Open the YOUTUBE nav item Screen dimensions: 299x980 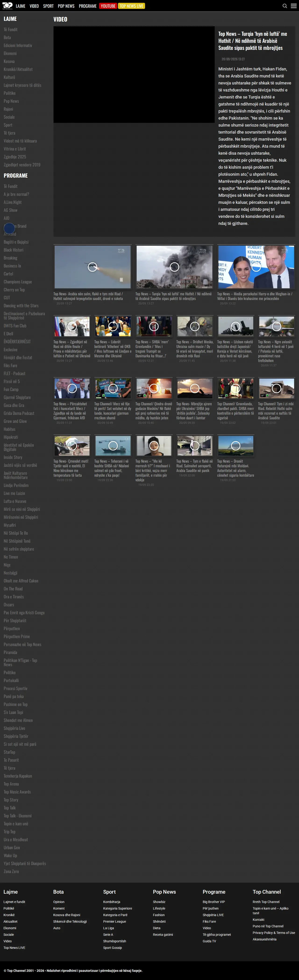108,6
